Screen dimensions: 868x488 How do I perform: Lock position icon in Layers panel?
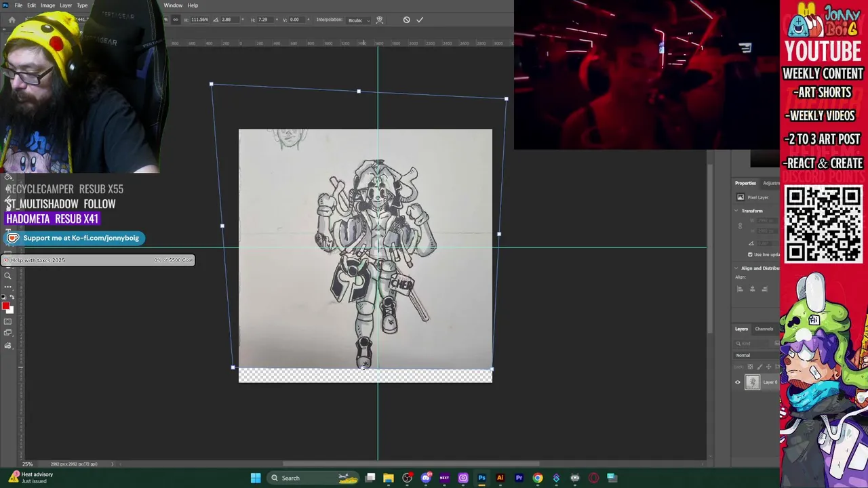click(x=768, y=367)
